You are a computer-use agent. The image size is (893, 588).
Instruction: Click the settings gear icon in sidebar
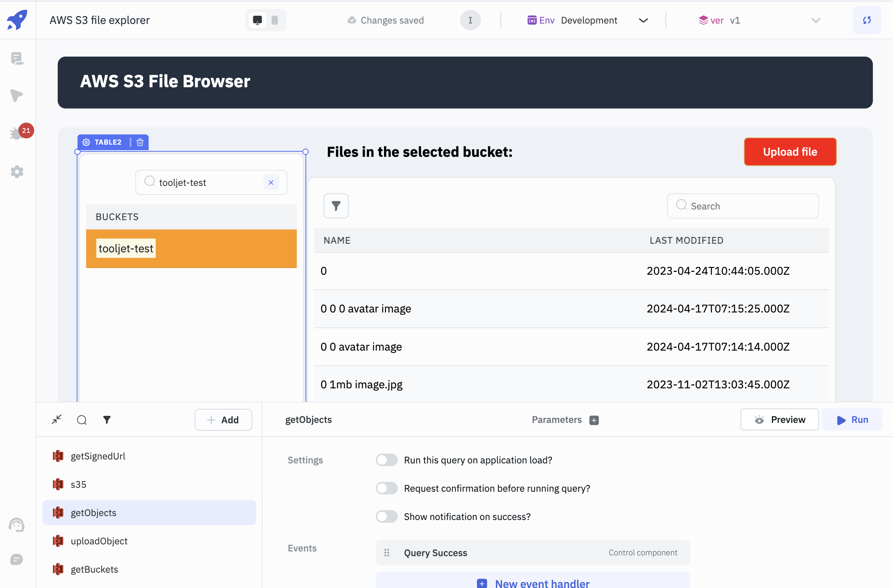point(18,171)
